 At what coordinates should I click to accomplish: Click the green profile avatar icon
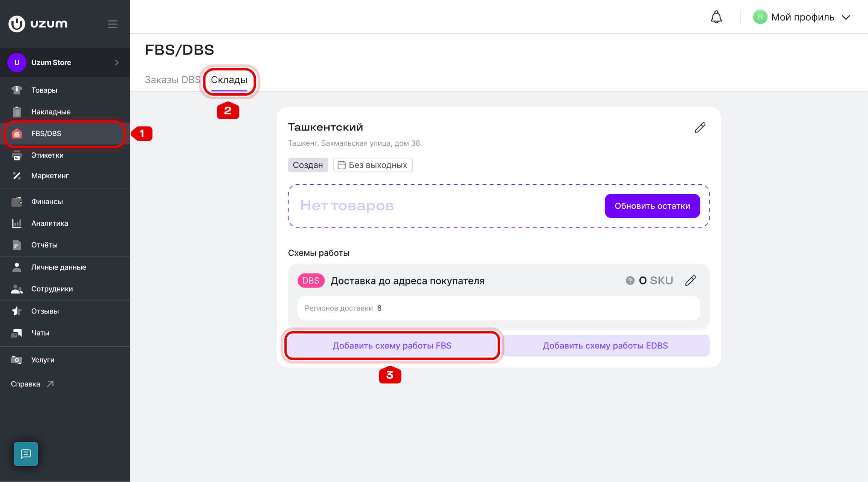pos(760,17)
